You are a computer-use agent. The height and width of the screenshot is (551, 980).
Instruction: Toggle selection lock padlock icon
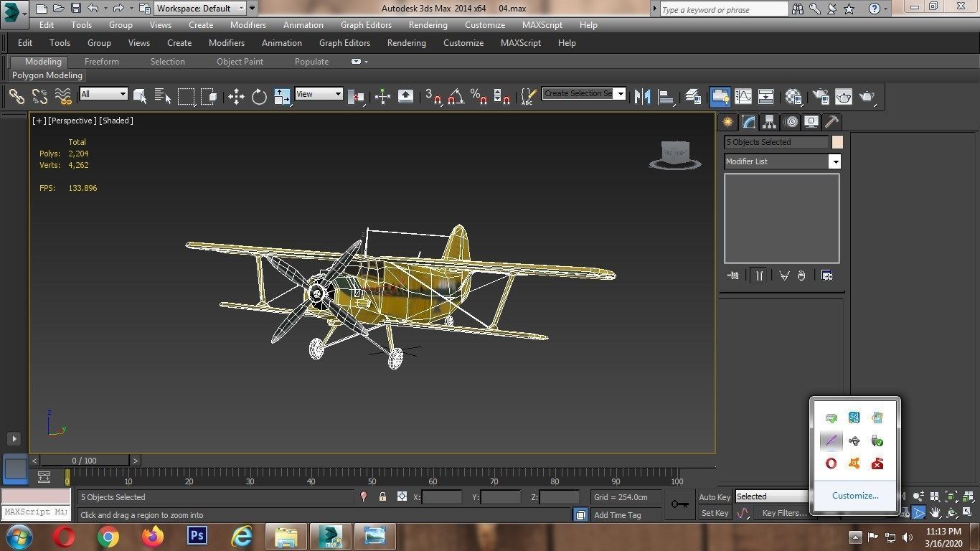pos(382,496)
